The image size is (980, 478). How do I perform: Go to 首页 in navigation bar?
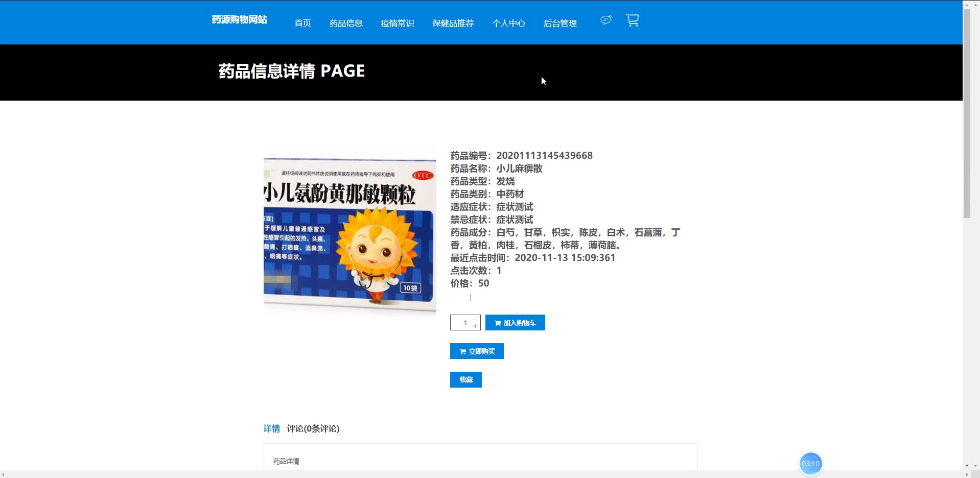[x=302, y=23]
